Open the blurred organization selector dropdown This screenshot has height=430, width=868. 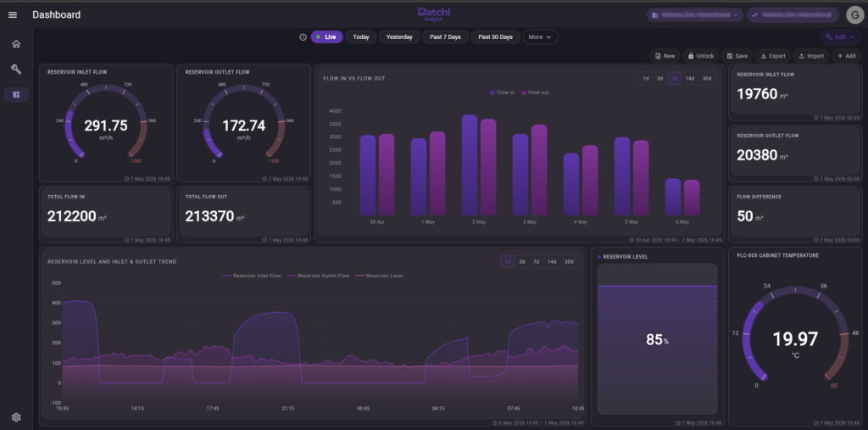[695, 15]
